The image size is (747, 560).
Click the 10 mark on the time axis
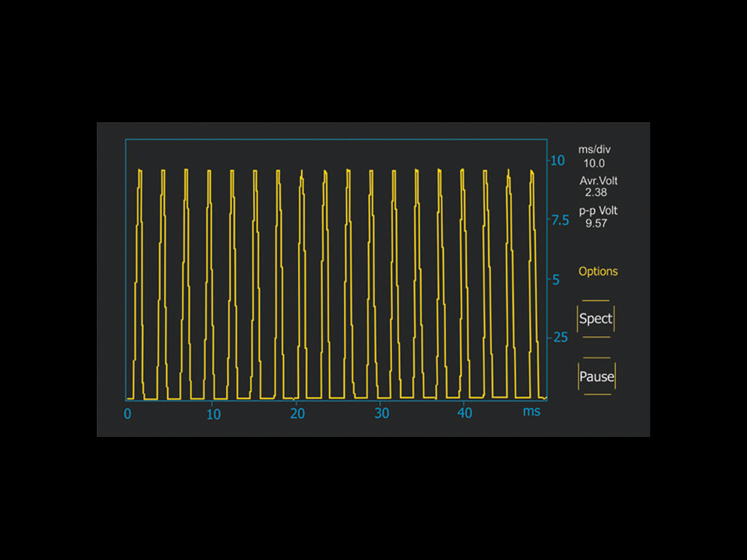(x=214, y=414)
